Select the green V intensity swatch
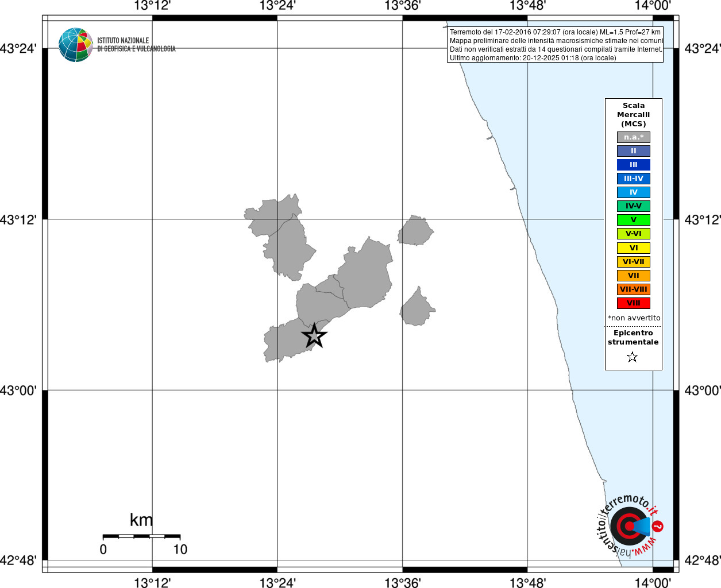 (634, 220)
